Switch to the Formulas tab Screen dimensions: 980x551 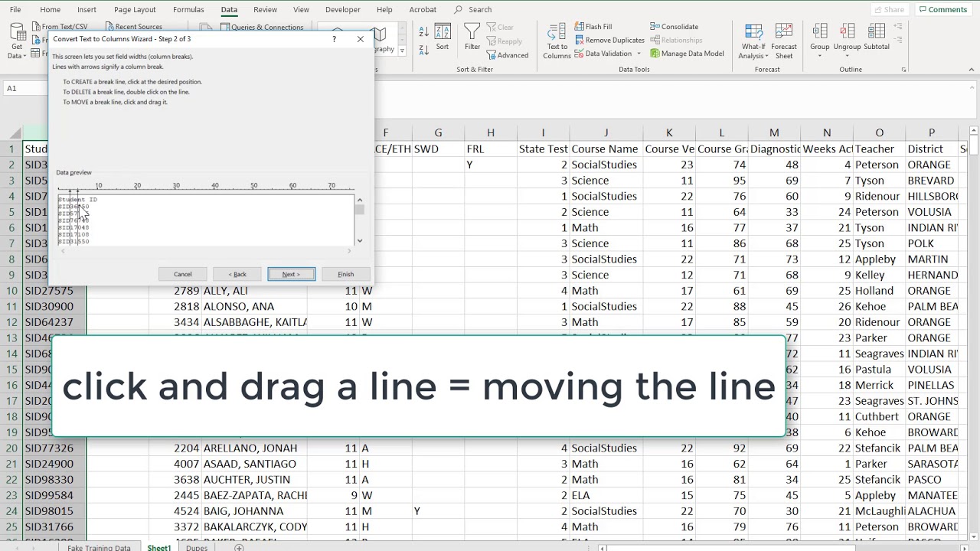[x=188, y=10]
